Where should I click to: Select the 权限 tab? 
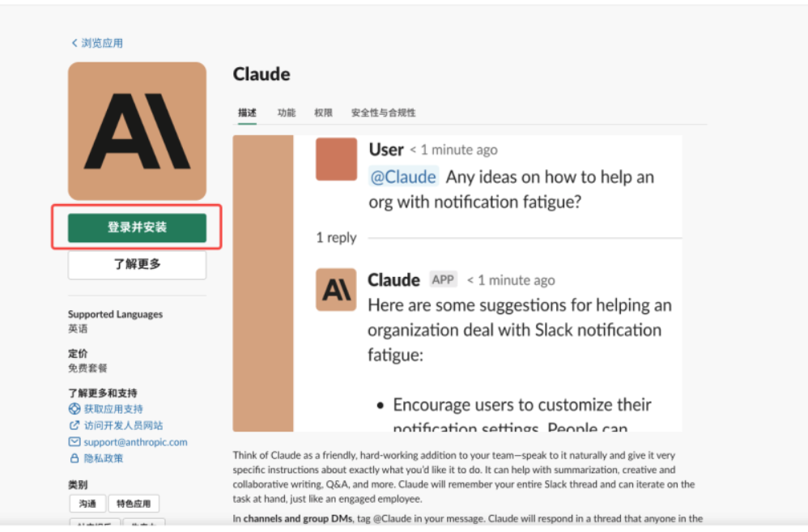(323, 113)
